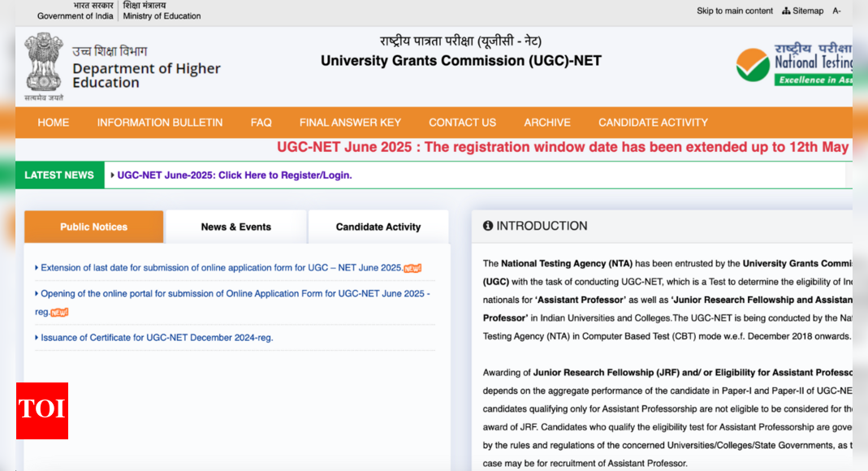The width and height of the screenshot is (868, 471).
Task: Open FINAL ANSWER KEY menu item
Action: [350, 123]
